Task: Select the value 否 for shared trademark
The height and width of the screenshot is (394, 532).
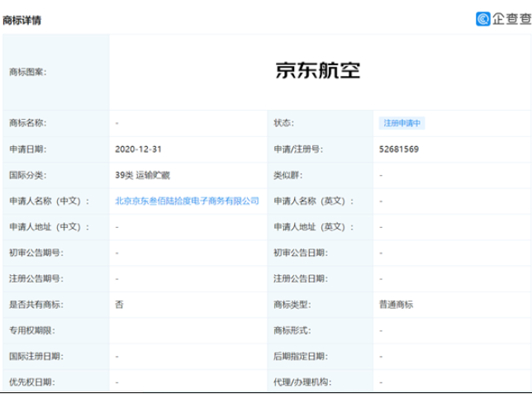Action: [119, 305]
